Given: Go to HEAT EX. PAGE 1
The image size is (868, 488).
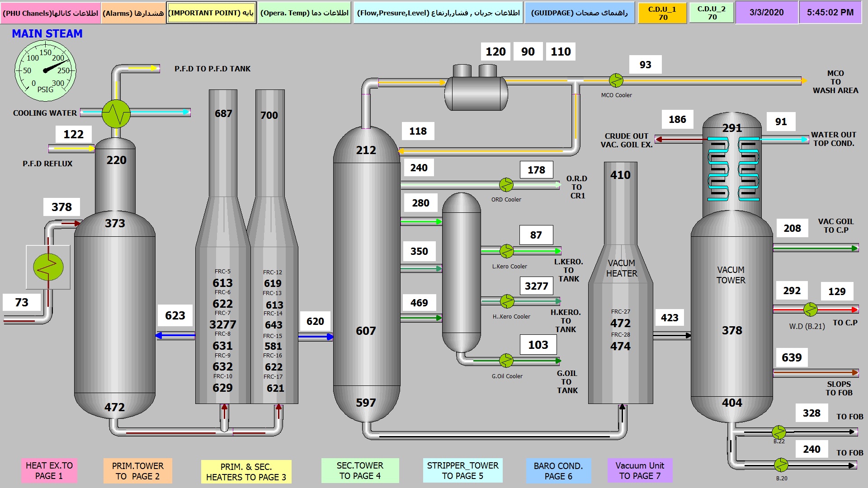Looking at the screenshot, I should coord(49,470).
